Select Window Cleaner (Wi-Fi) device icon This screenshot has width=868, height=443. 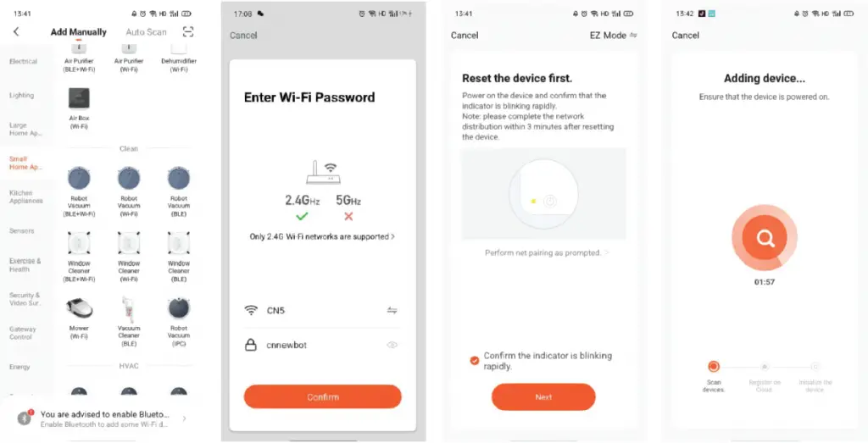(129, 243)
